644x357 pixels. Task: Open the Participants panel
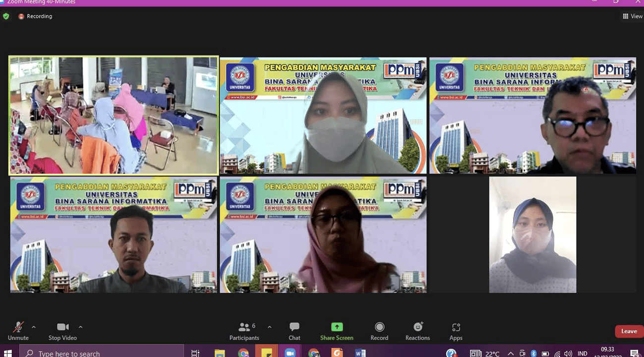pyautogui.click(x=244, y=331)
